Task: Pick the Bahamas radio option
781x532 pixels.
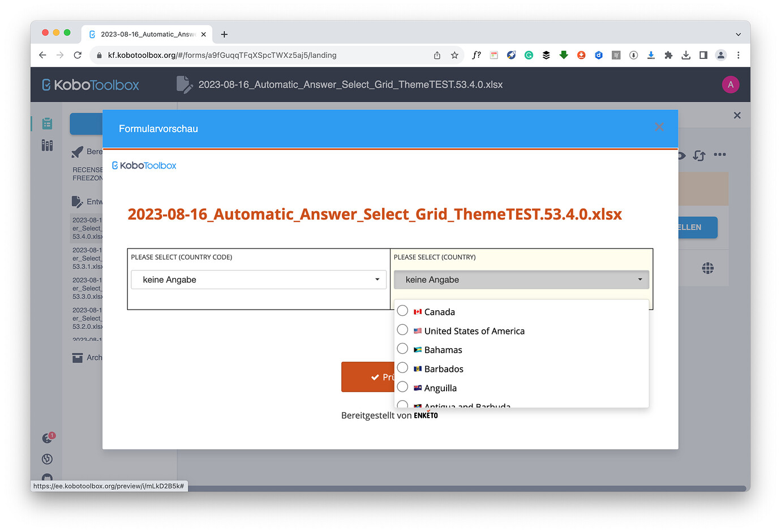Action: pos(402,349)
